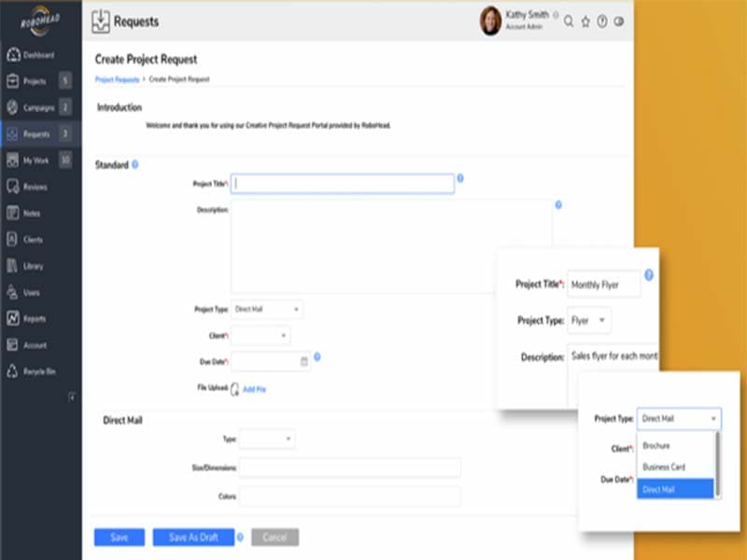Click the Cancel button
Viewport: 747px width, 560px height.
point(275,538)
